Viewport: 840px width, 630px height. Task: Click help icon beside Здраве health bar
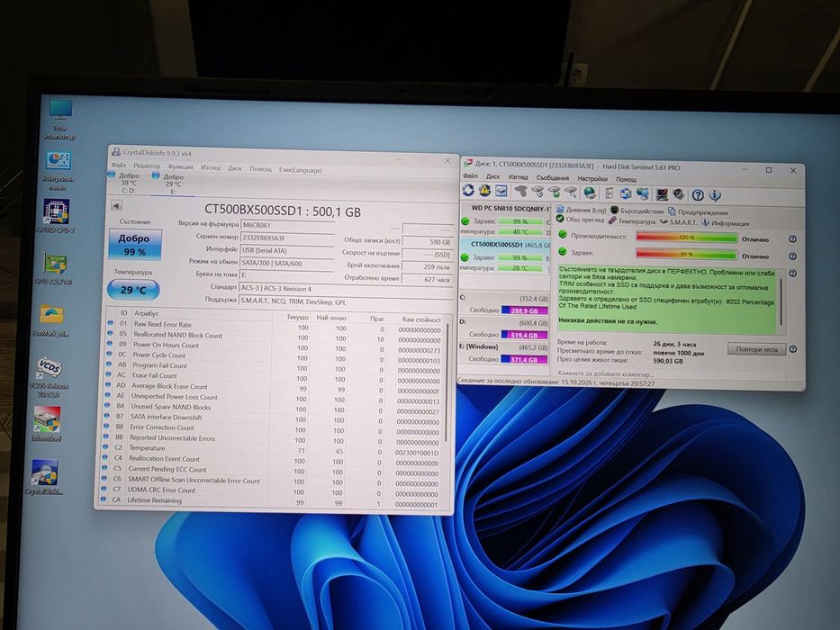(792, 256)
